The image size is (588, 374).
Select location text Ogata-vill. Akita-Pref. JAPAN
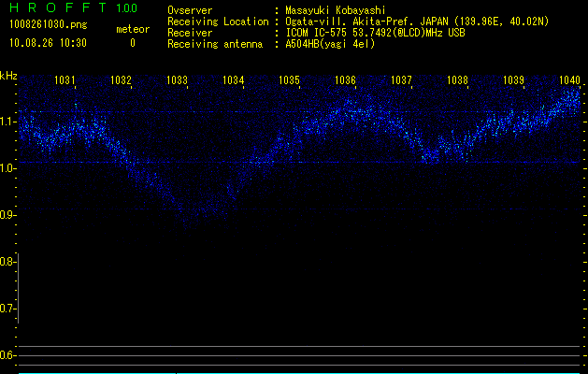pyautogui.click(x=366, y=22)
